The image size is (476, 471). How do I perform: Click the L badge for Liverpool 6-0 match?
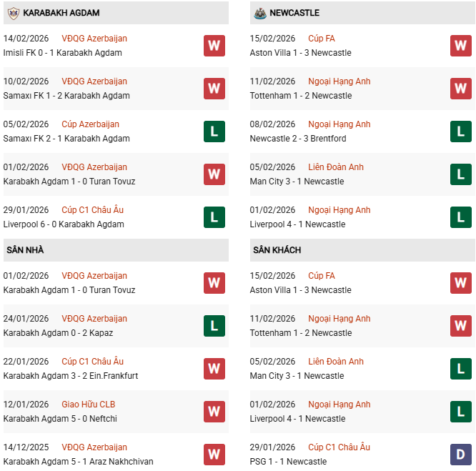pyautogui.click(x=214, y=217)
